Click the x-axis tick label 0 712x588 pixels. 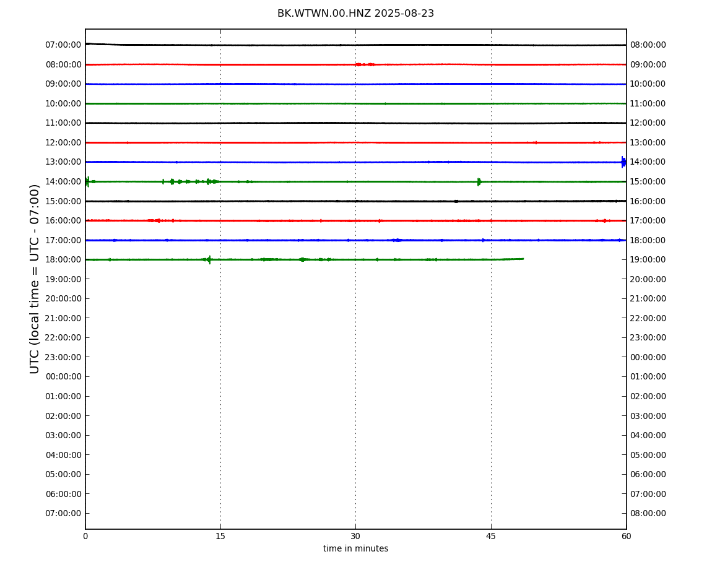[x=85, y=536]
